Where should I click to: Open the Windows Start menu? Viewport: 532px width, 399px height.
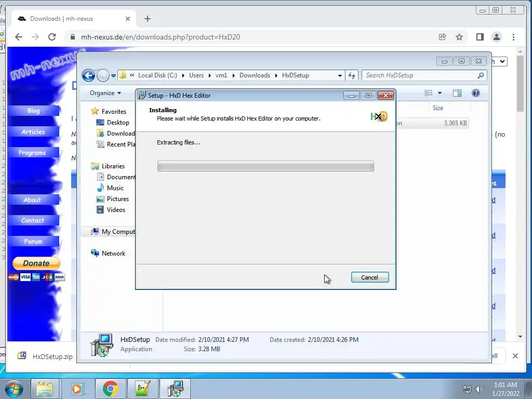click(14, 389)
